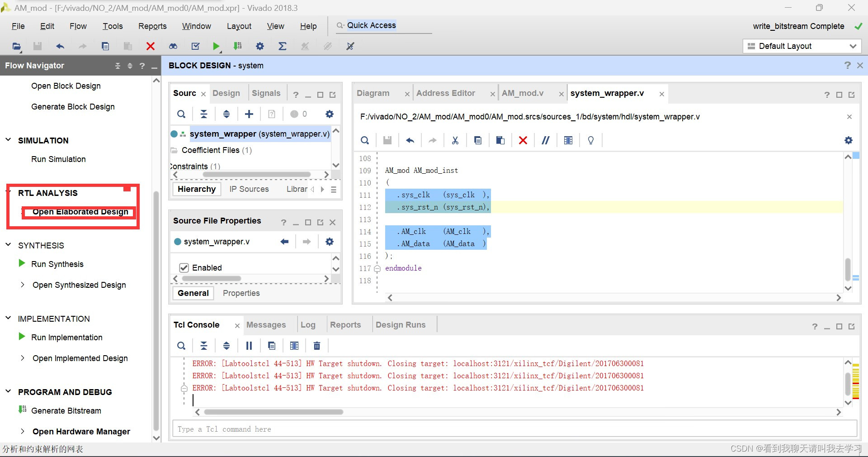Viewport: 868px width, 457px height.
Task: Switch to Design Runs tab
Action: 401,325
